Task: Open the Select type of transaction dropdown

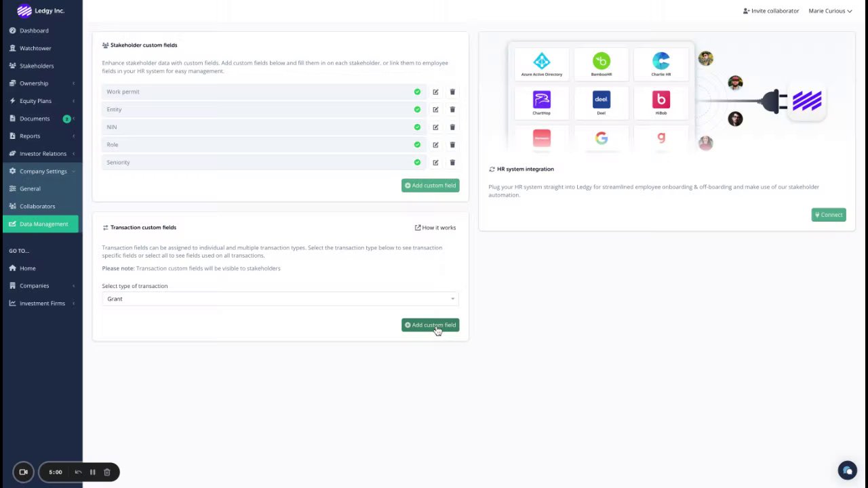Action: pos(280,299)
